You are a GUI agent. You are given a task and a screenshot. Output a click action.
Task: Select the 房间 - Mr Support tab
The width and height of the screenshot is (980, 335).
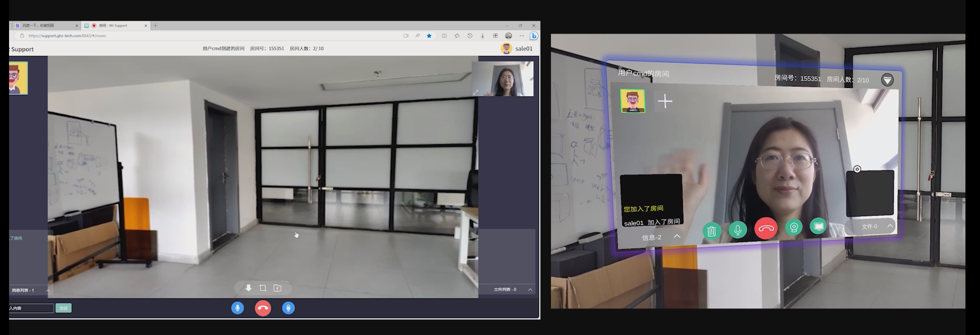(114, 26)
